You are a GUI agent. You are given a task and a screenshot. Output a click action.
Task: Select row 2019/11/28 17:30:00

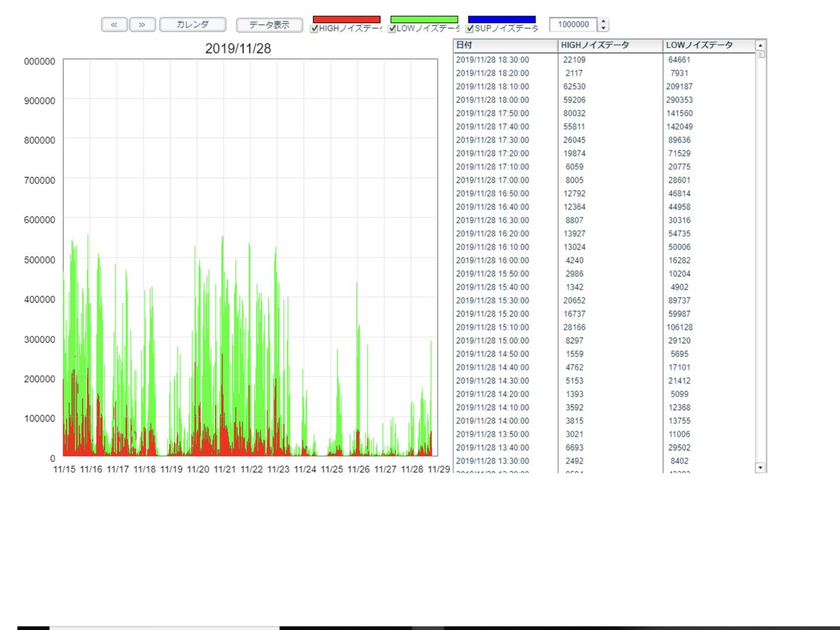[604, 140]
